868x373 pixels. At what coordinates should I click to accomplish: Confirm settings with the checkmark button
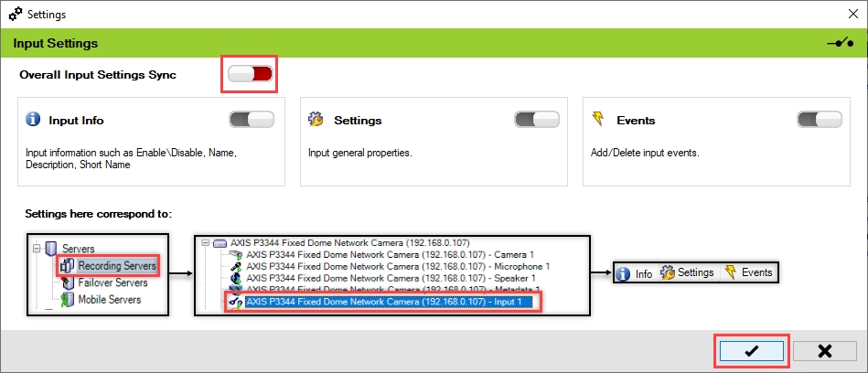tap(751, 351)
